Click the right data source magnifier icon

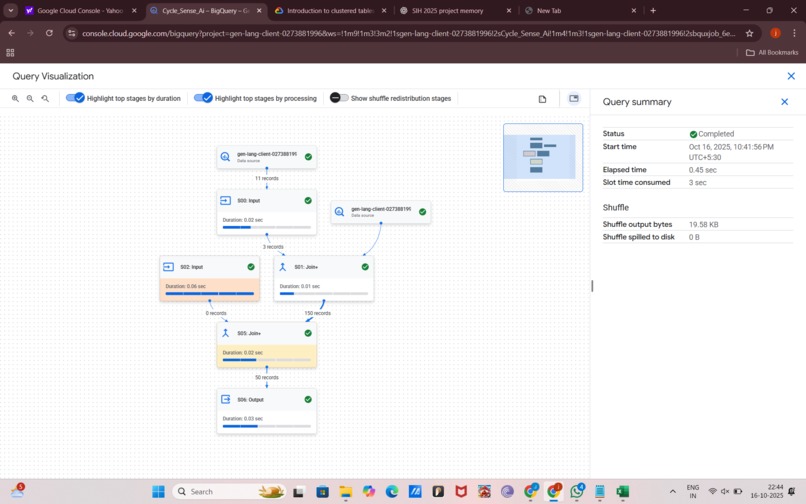click(339, 212)
